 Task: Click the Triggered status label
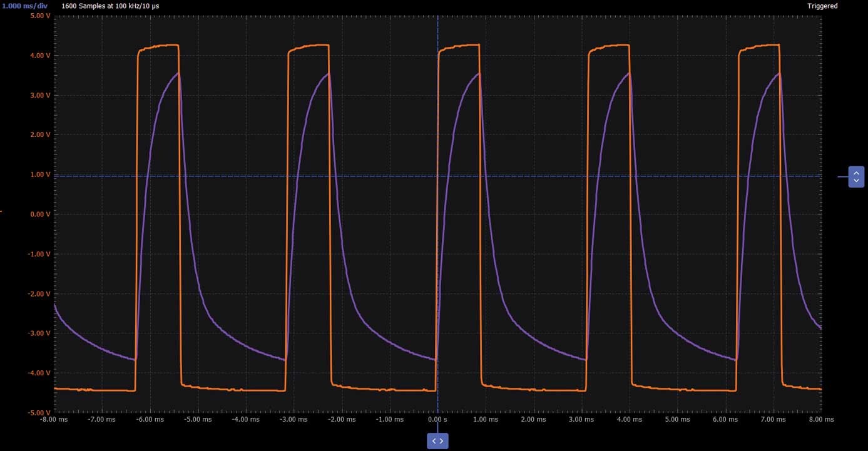coord(822,6)
